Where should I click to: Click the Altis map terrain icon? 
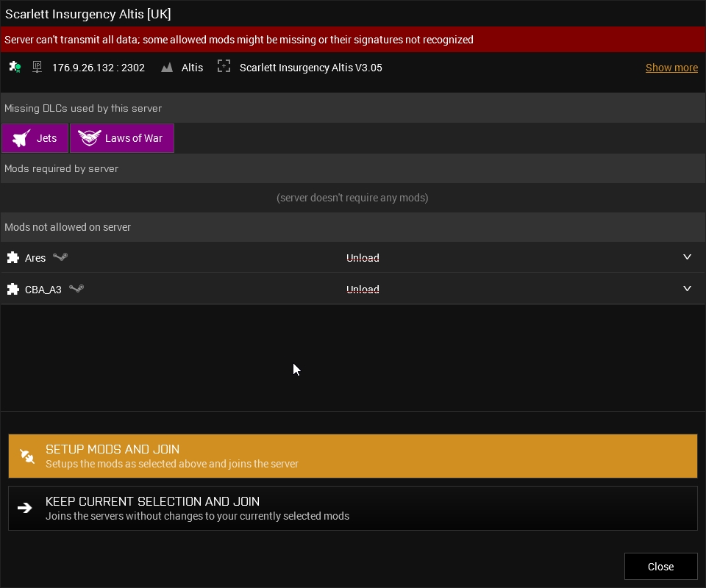coord(167,68)
